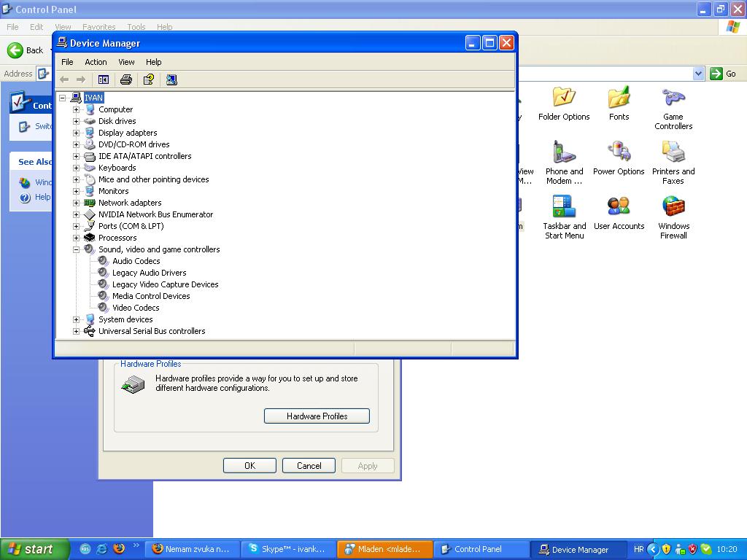Open the View menu in Device Manager
This screenshot has width=747, height=560.
[x=126, y=62]
